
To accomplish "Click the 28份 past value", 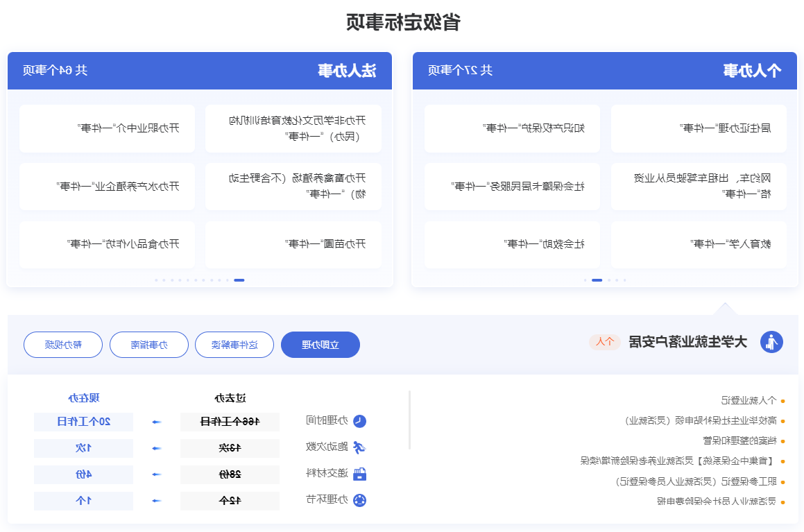I will tap(230, 474).
